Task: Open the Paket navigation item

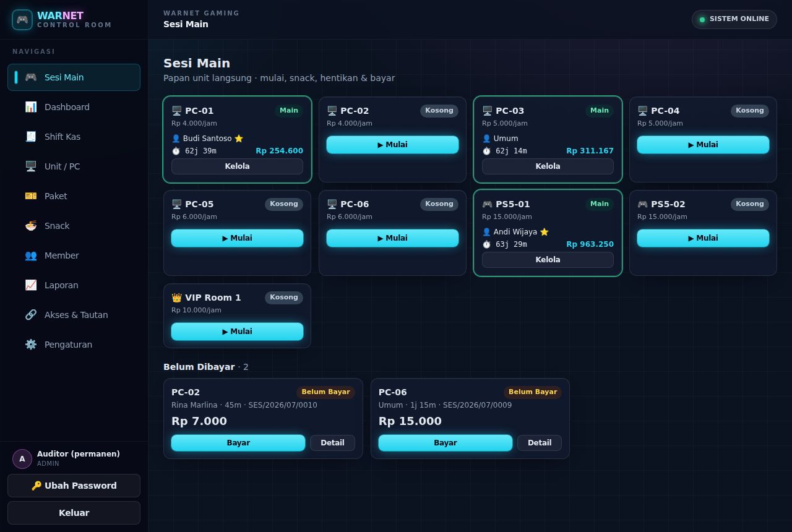Action: click(74, 196)
